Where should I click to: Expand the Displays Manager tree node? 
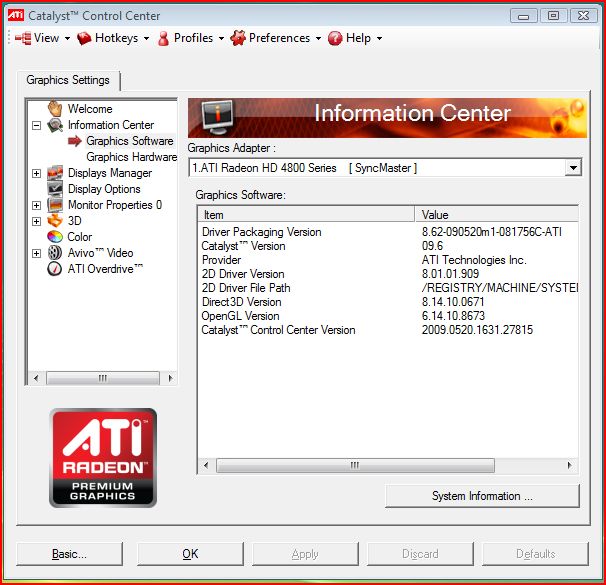[36, 173]
